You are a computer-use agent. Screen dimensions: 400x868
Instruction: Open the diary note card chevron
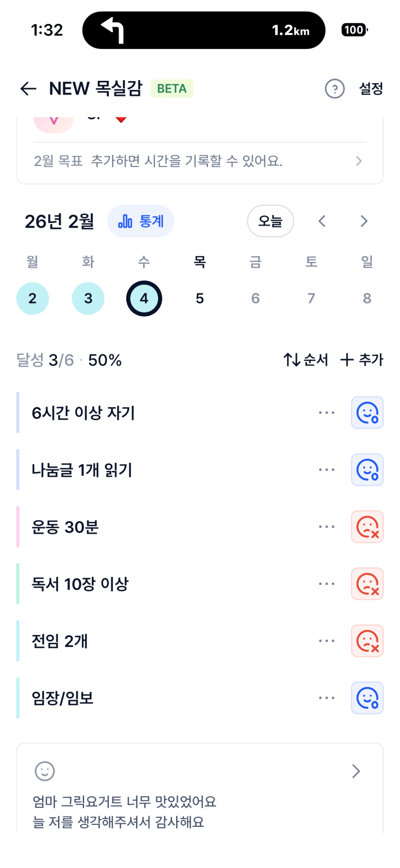pos(356,771)
